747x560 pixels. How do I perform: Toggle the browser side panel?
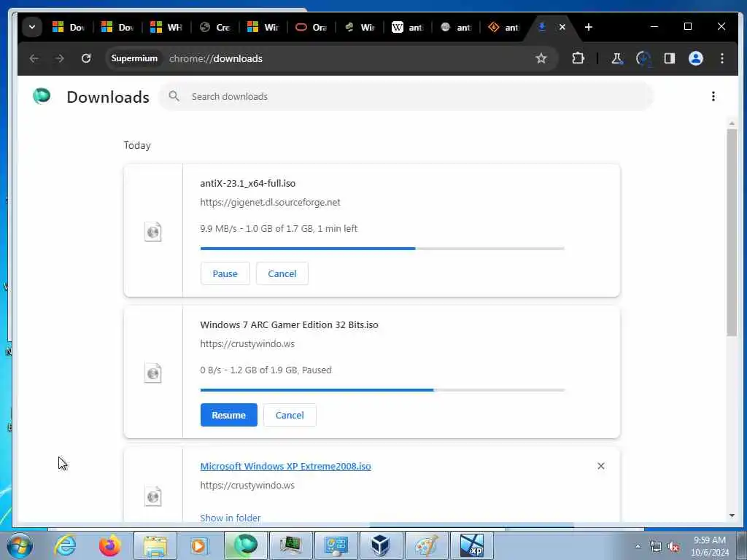670,58
